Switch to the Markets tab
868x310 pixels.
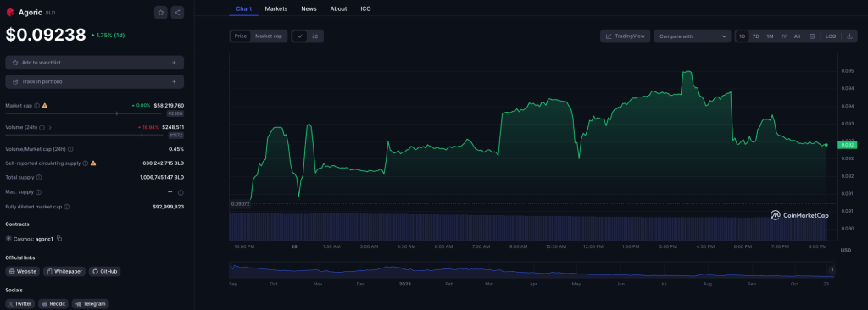tap(276, 8)
